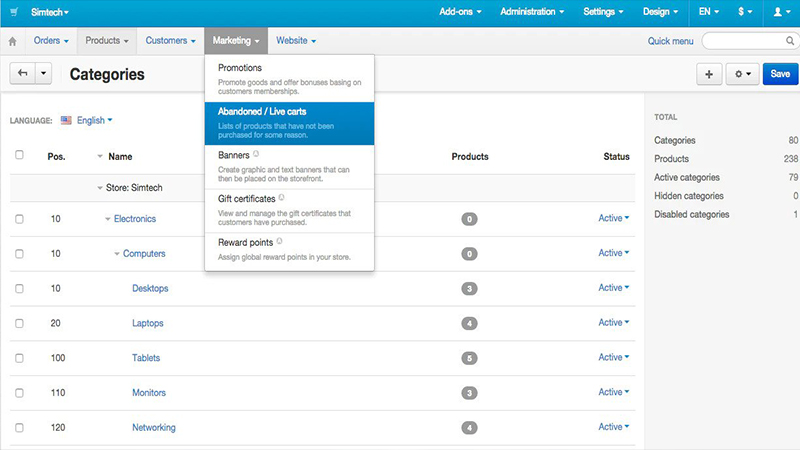The height and width of the screenshot is (450, 800).
Task: Click the Laptops product count badge
Action: click(x=469, y=323)
